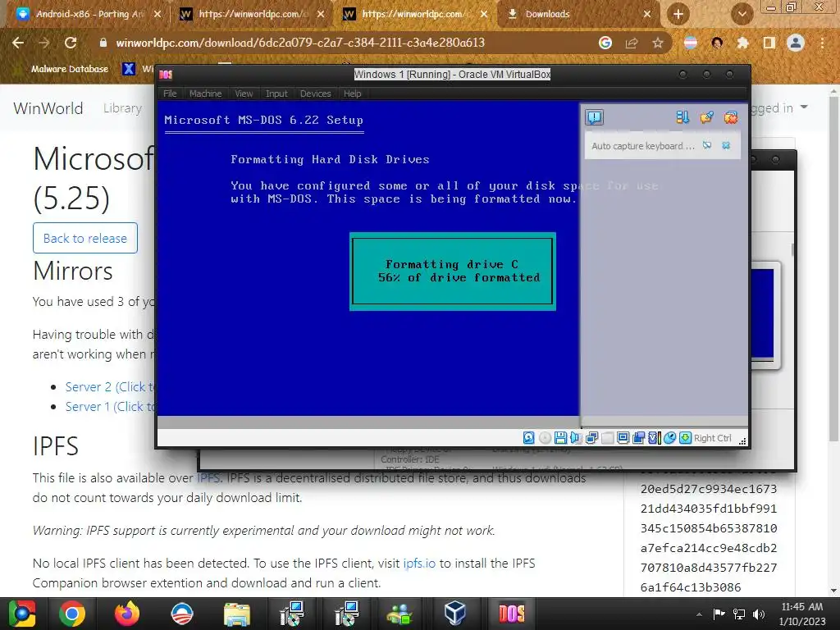This screenshot has width=840, height=630.
Task: Click the Google icon in address bar
Action: coord(605,43)
